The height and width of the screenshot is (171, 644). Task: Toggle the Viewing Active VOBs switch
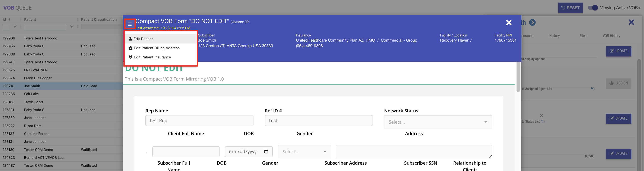(593, 8)
